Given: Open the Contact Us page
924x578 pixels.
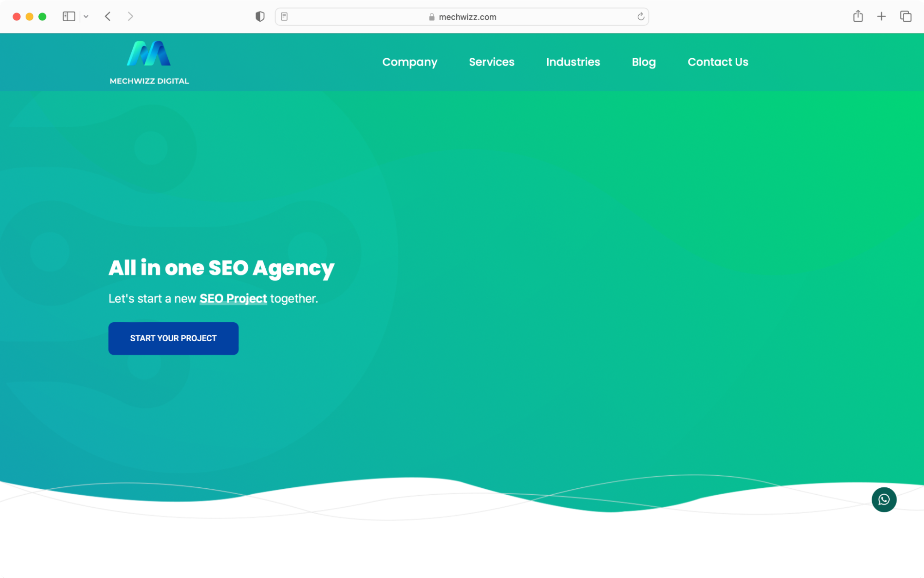Looking at the screenshot, I should click(717, 62).
